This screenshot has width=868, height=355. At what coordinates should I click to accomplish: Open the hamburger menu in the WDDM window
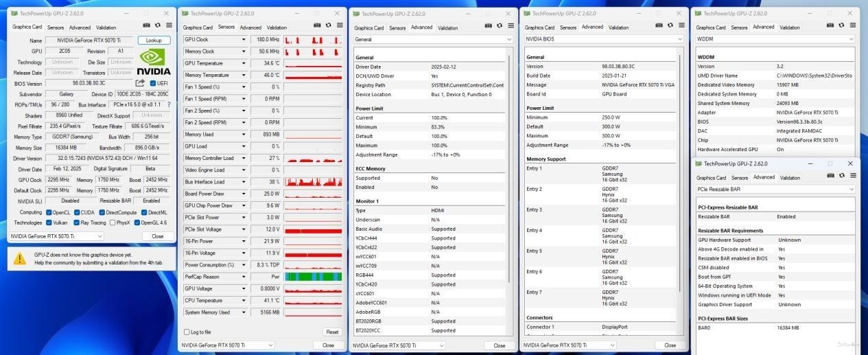852,26
